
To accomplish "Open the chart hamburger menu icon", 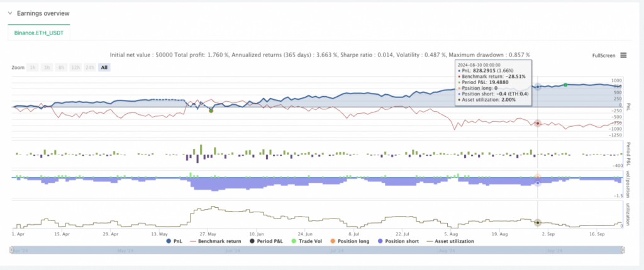I will (623, 55).
